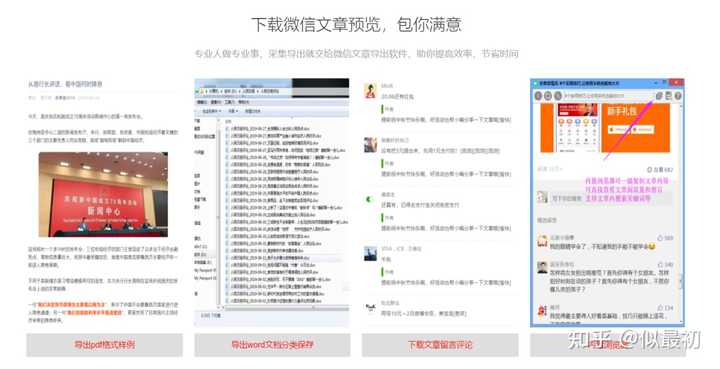Click the 下载文章留言评论 button
Image resolution: width=720 pixels, height=369 pixels.
pos(440,345)
